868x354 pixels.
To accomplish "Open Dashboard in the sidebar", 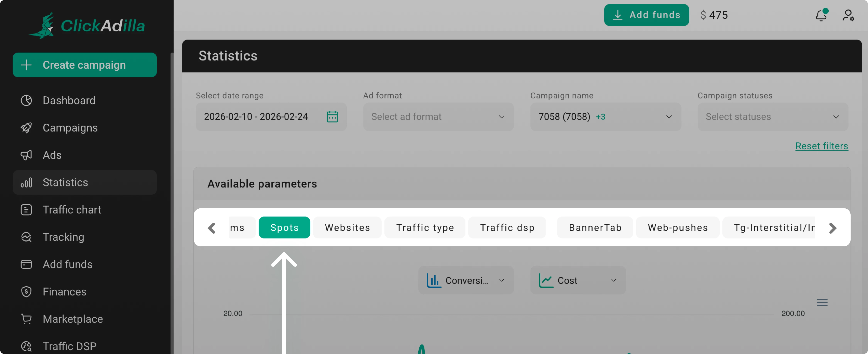I will (x=84, y=100).
